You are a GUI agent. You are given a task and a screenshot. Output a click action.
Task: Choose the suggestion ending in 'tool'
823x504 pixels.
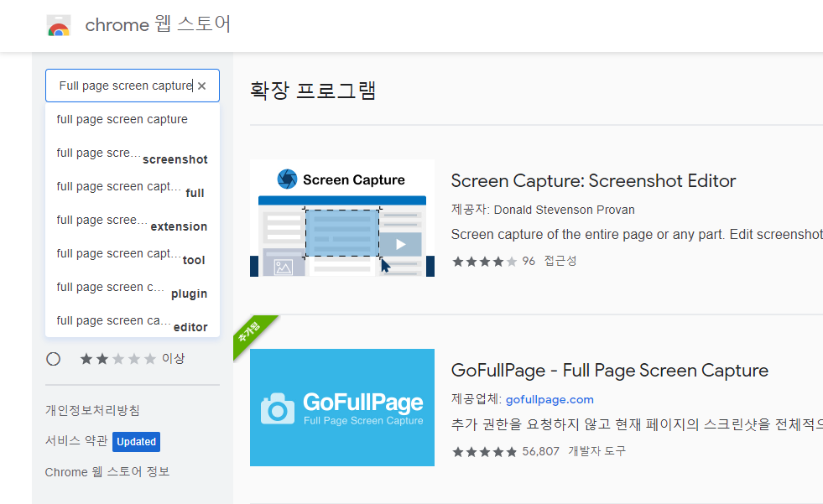133,254
